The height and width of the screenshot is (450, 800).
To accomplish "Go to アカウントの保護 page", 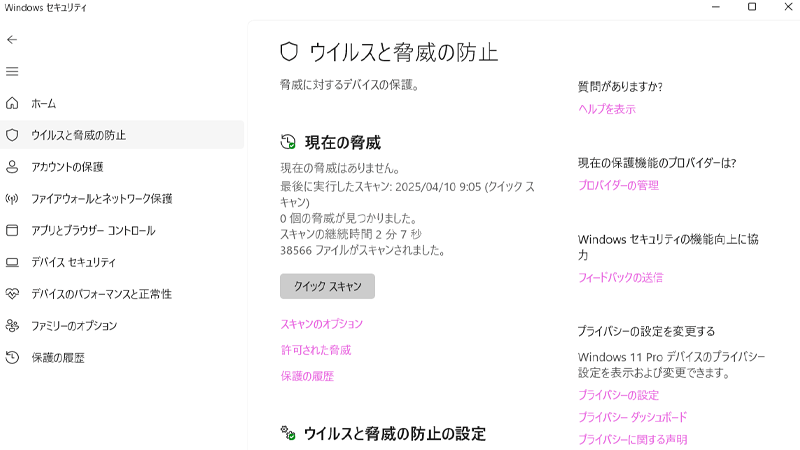I will [122, 167].
